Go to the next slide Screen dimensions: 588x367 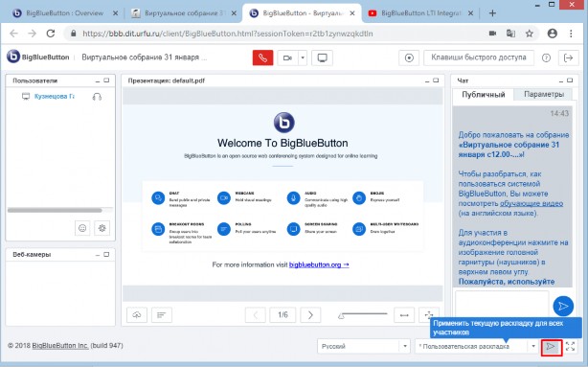310,315
